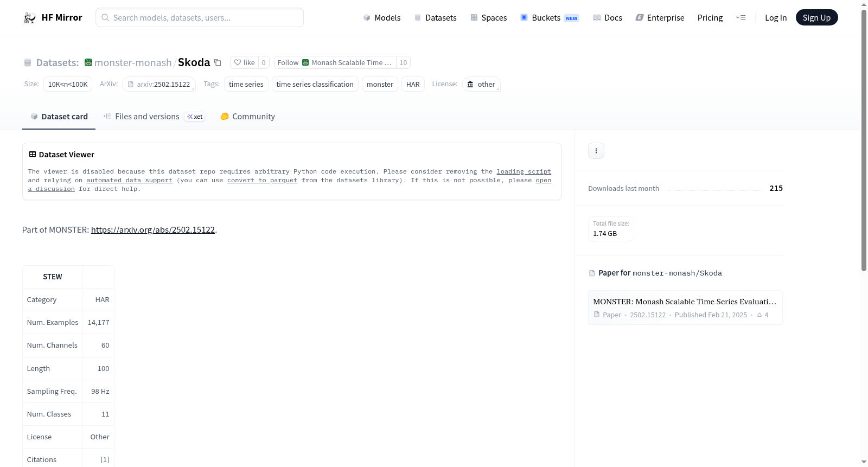The height and width of the screenshot is (467, 868).
Task: Click the Num. Classes value 11
Action: point(105,414)
